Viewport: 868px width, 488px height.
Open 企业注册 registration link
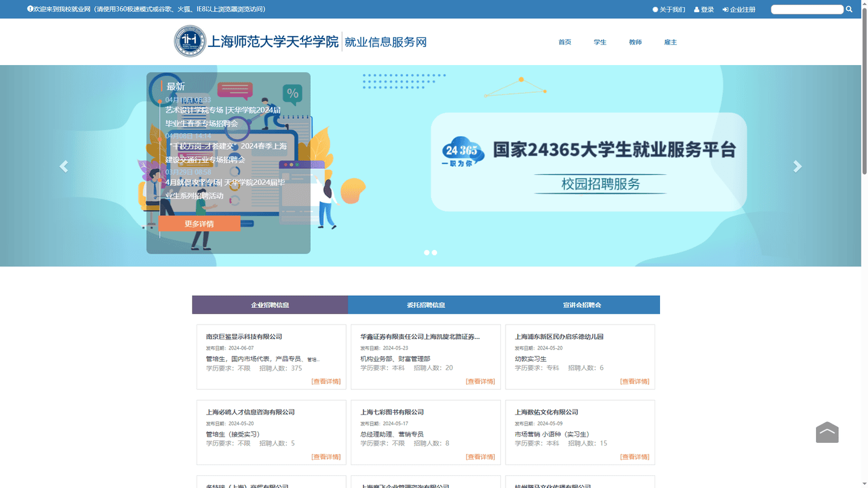pyautogui.click(x=739, y=10)
